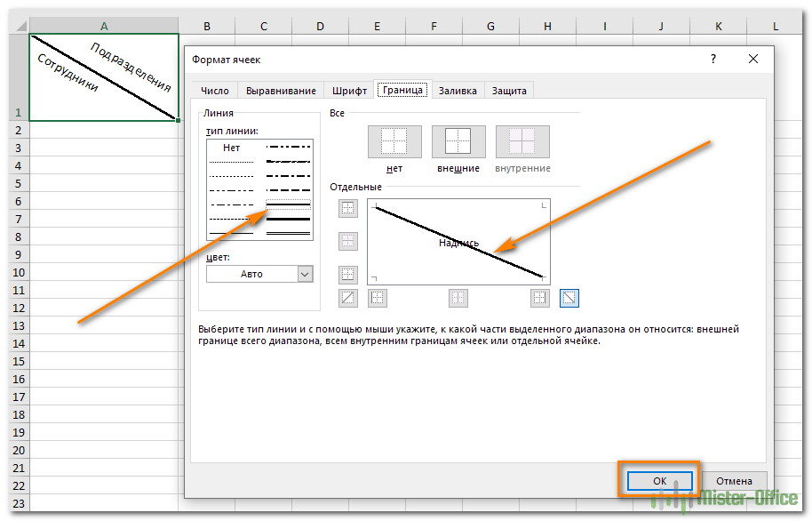812x521 pixels.
Task: Click the right border button
Action: pyautogui.click(x=540, y=299)
